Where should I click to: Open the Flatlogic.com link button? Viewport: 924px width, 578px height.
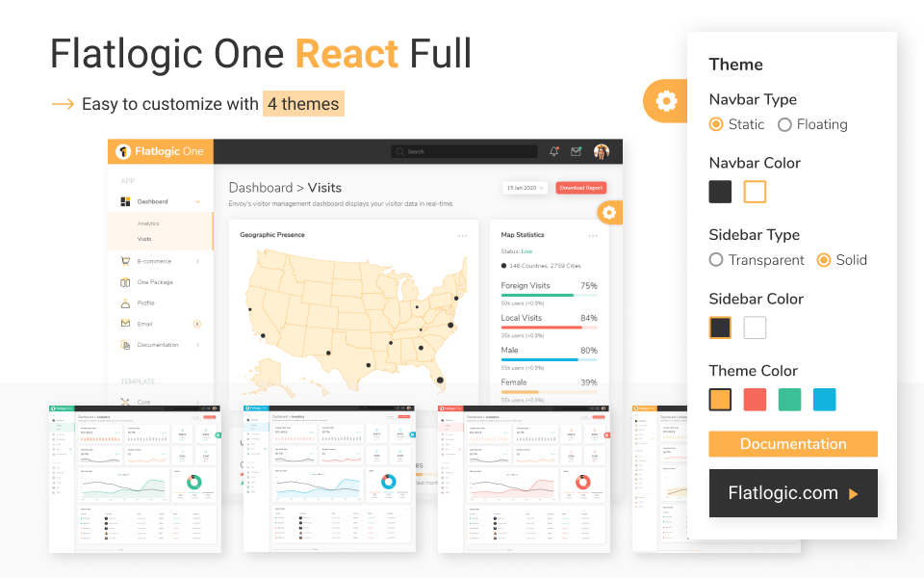792,493
